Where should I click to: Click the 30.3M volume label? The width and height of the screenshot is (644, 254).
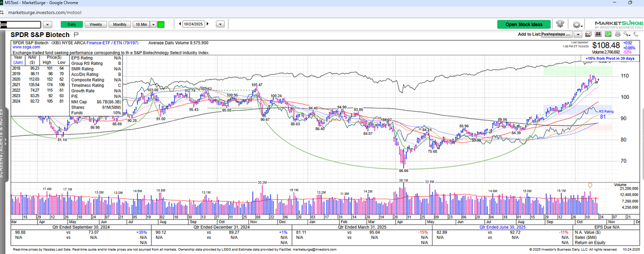point(262,183)
